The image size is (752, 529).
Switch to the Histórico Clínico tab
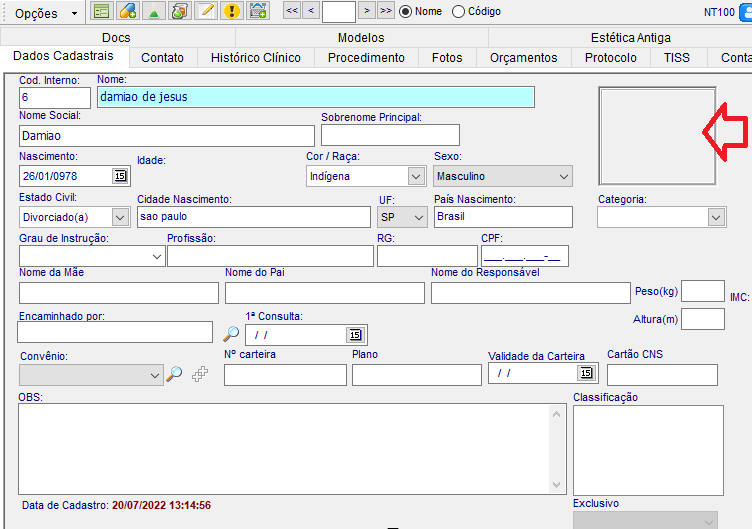tap(255, 58)
